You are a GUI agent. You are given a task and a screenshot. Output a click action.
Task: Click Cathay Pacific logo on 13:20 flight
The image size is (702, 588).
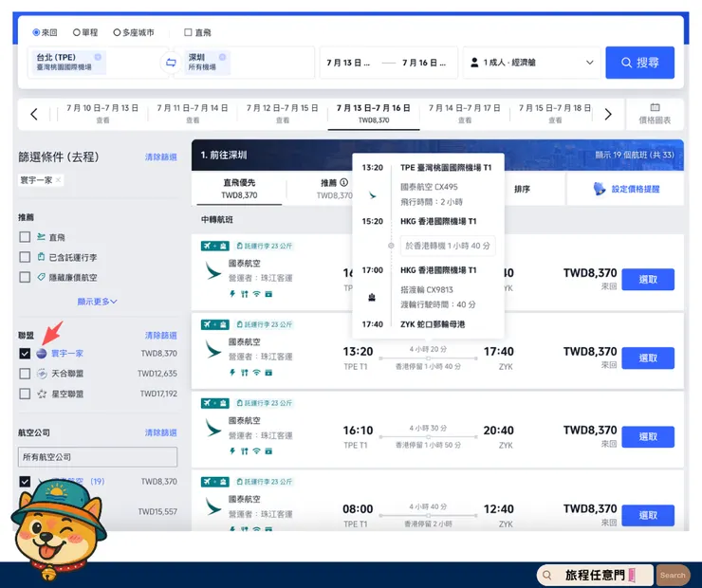[x=213, y=350]
